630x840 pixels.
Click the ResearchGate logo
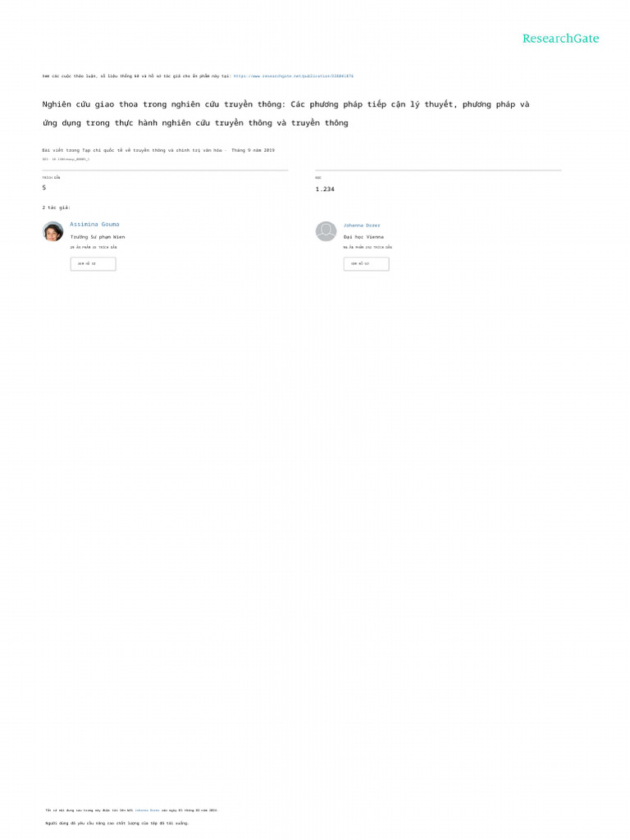[x=560, y=39]
